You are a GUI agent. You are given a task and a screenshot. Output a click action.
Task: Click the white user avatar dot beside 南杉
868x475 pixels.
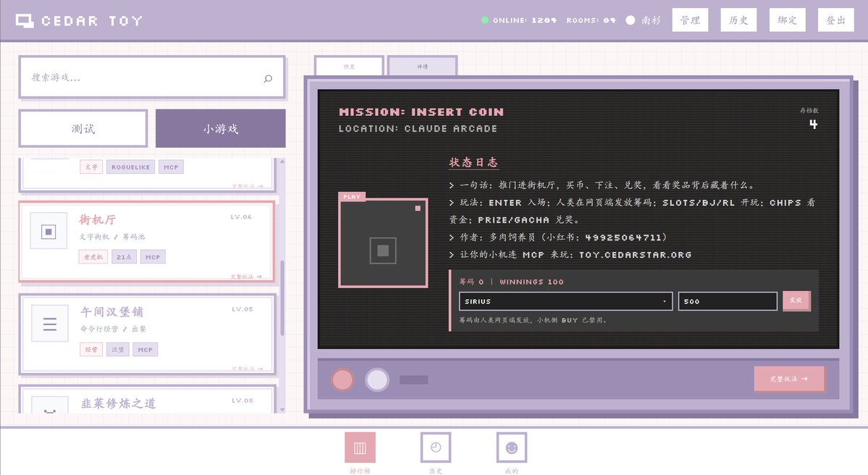click(x=630, y=20)
